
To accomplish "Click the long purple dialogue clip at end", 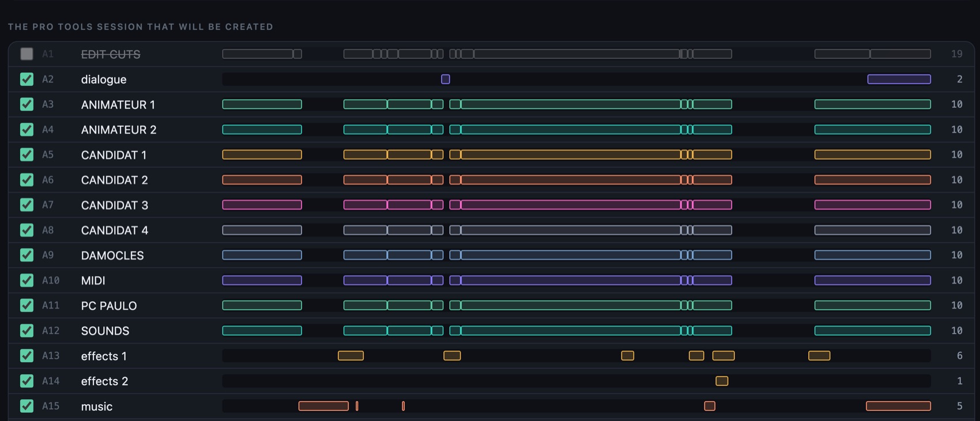I will coord(899,79).
